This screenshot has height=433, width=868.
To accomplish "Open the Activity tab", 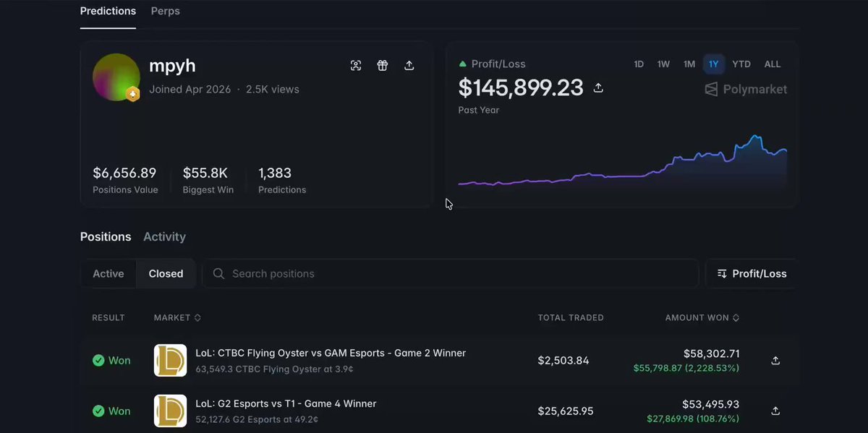I will (x=164, y=236).
